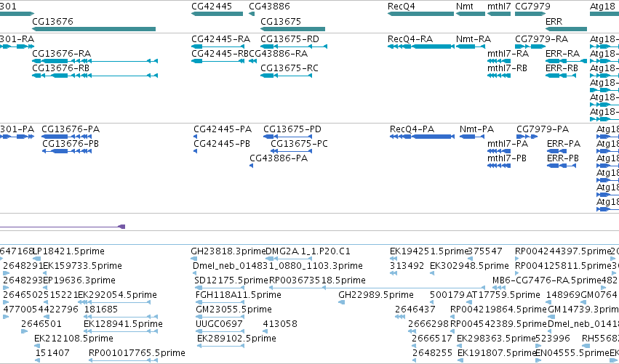The image size is (619, 364).
Task: Select the RecQ4-PA protein label
Action: point(412,129)
